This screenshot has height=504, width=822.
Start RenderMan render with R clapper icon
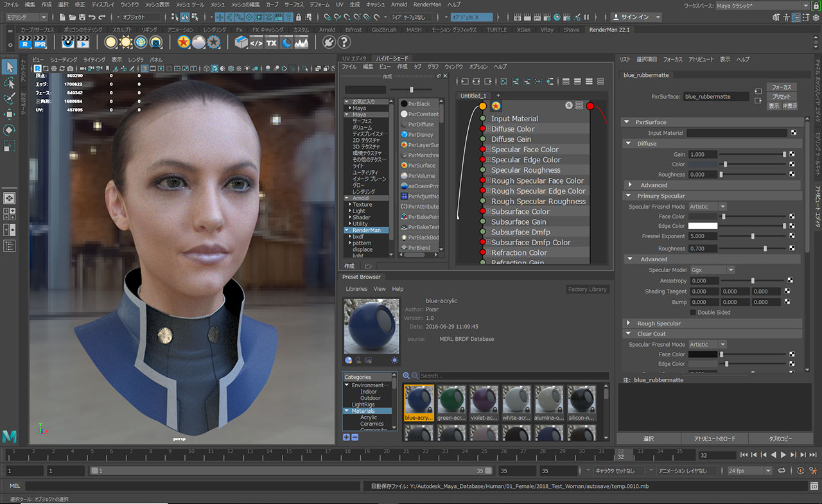click(x=24, y=42)
